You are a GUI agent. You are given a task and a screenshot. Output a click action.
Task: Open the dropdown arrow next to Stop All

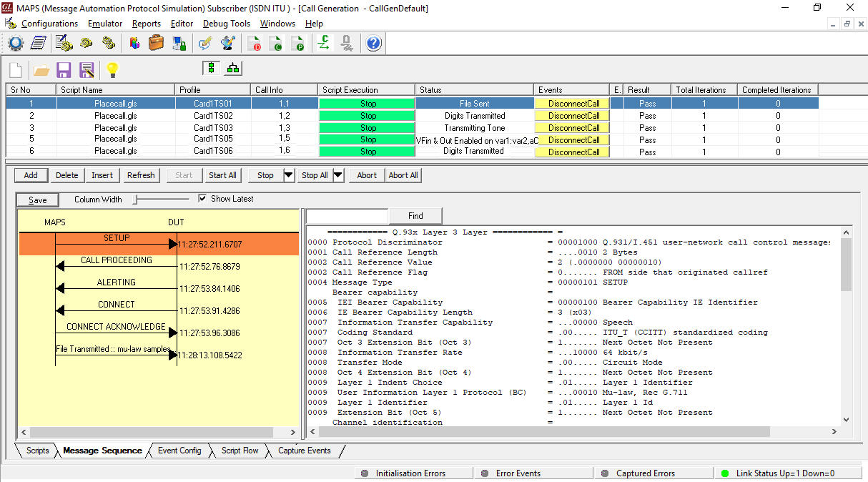tap(339, 175)
